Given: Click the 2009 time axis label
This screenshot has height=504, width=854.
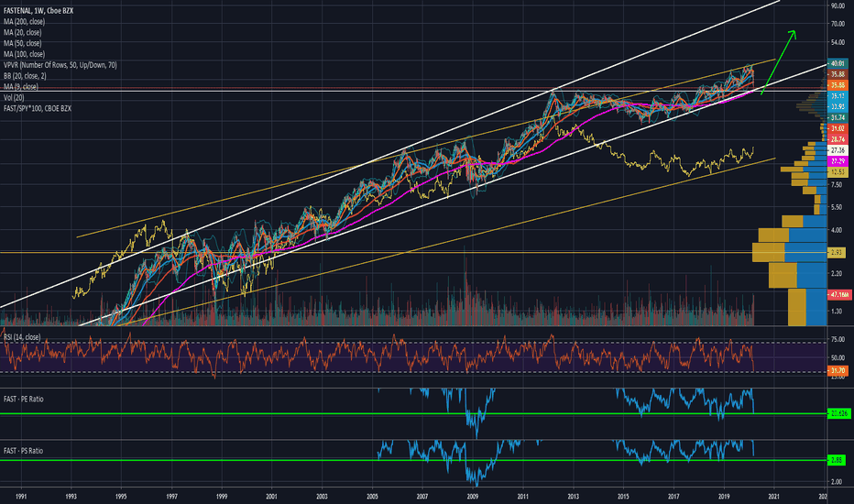Looking at the screenshot, I should (x=473, y=497).
